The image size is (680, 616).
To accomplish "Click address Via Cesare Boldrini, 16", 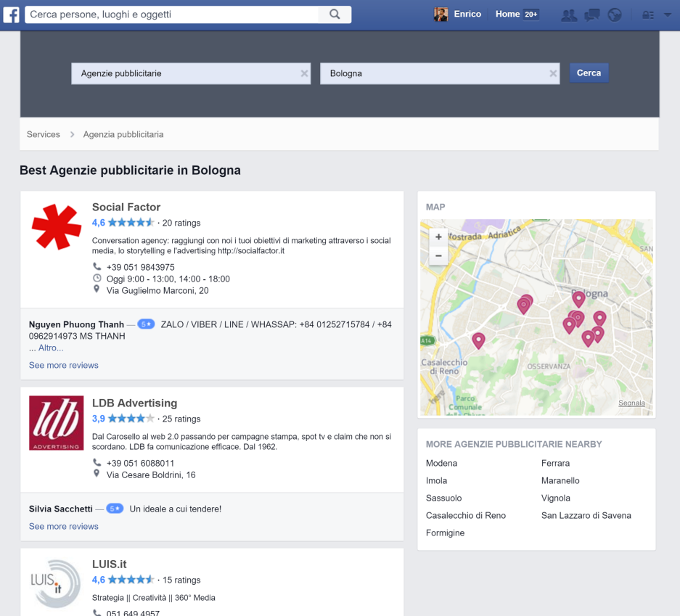I will click(x=151, y=475).
